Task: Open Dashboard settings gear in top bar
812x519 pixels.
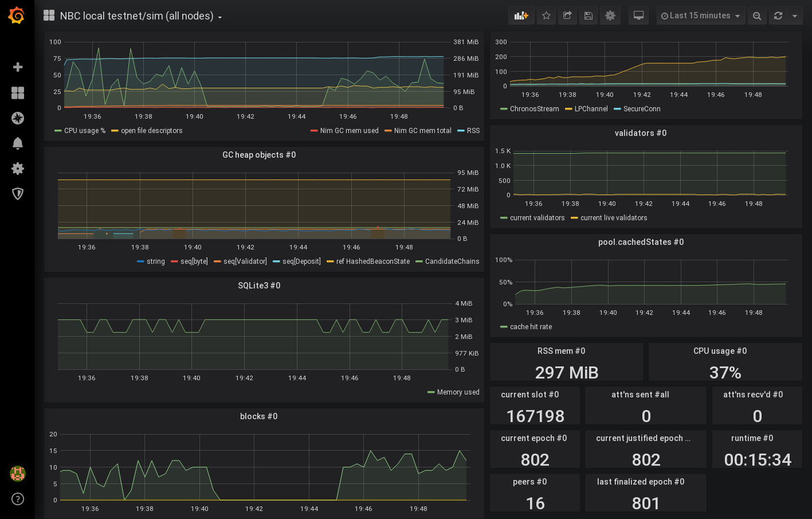Action: [x=610, y=15]
